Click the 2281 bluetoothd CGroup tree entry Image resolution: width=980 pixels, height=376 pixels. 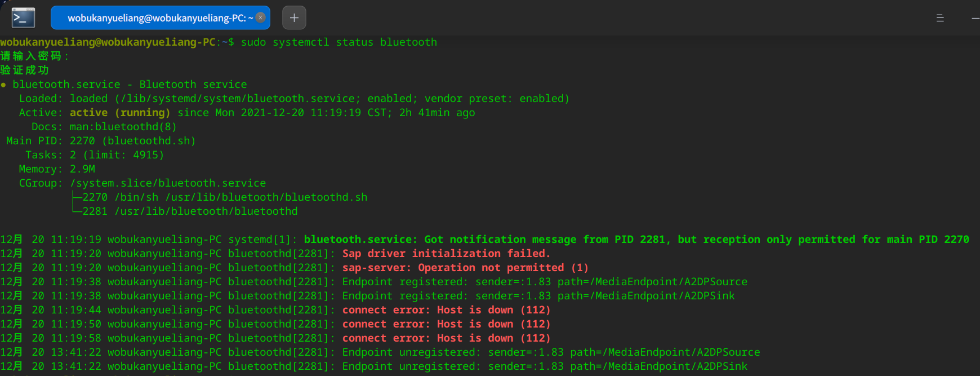point(190,211)
